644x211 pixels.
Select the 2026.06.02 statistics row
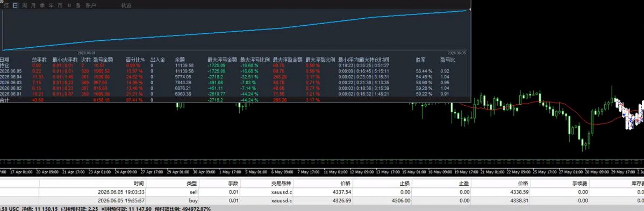click(235, 88)
